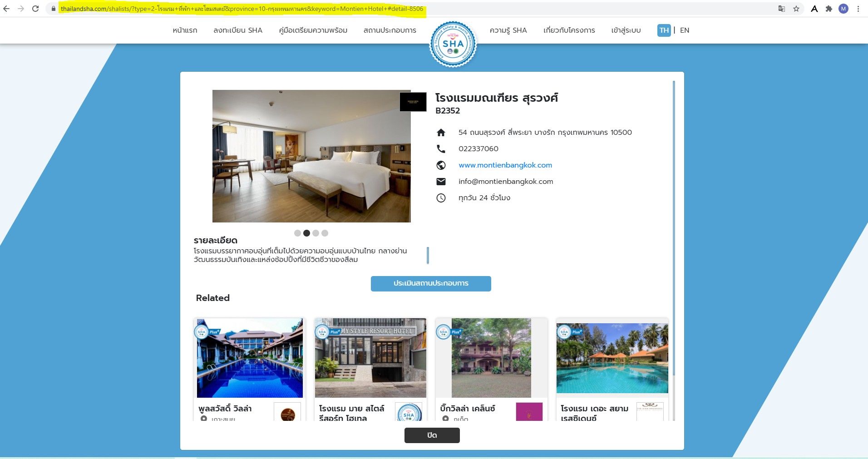Select the third image carousel dot
The width and height of the screenshot is (868, 459).
(316, 233)
